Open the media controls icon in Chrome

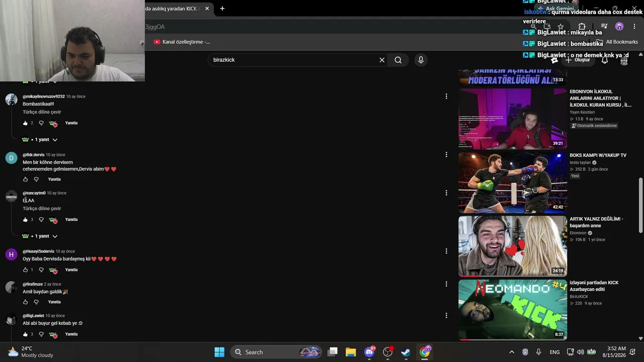click(x=604, y=27)
